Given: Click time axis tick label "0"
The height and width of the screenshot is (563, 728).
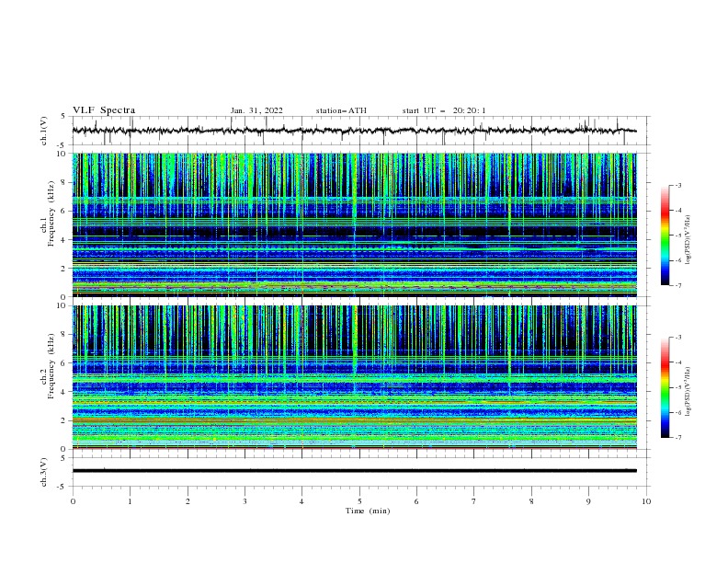Looking at the screenshot, I should (73, 501).
